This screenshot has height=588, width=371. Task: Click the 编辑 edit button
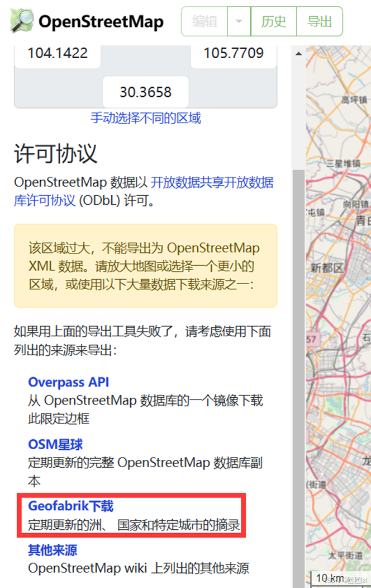coord(204,21)
